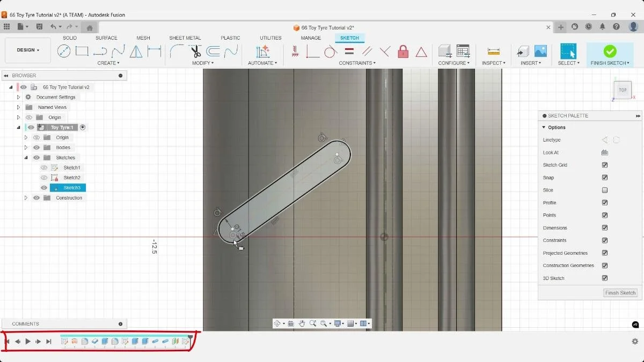The image size is (644, 362).
Task: Select the Fit Point Spline tool
Action: click(118, 51)
